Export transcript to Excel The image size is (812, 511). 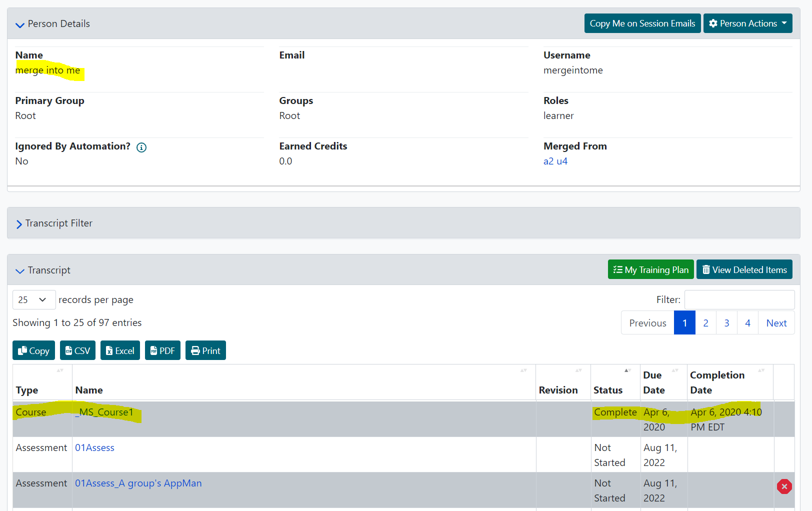(x=120, y=350)
